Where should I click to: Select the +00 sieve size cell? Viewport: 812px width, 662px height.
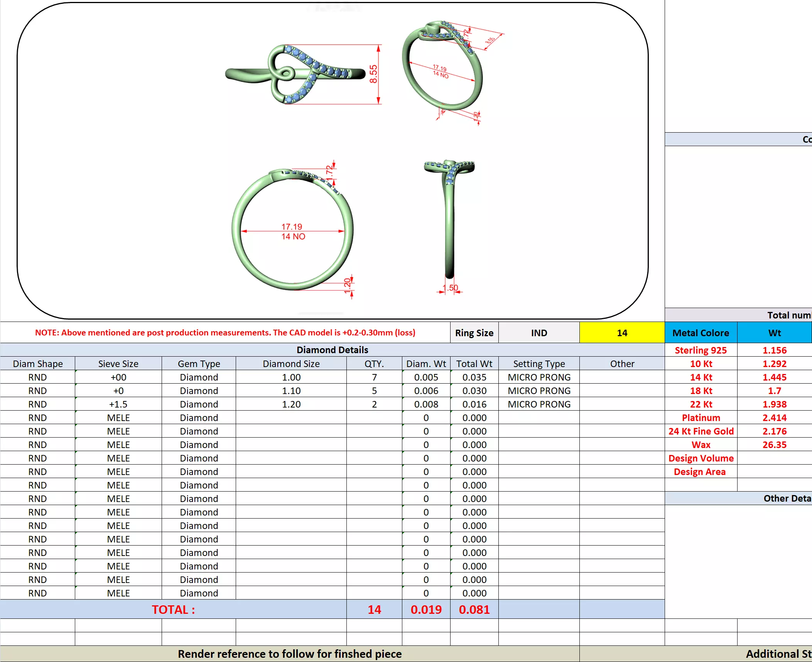point(118,377)
